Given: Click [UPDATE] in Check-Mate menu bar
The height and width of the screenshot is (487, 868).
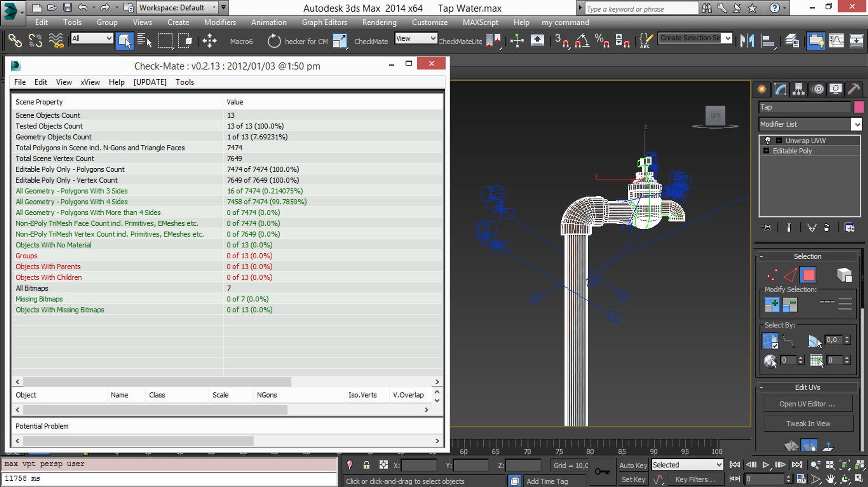Looking at the screenshot, I should click(150, 82).
